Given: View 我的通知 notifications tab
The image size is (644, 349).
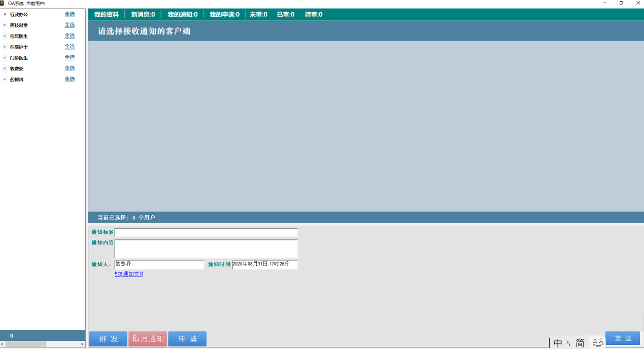Looking at the screenshot, I should [x=183, y=15].
